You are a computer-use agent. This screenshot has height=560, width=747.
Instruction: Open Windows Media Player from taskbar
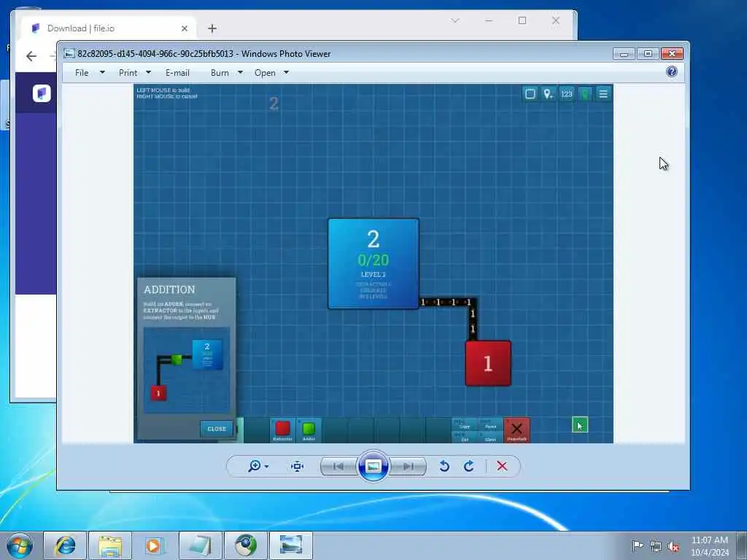tap(155, 545)
